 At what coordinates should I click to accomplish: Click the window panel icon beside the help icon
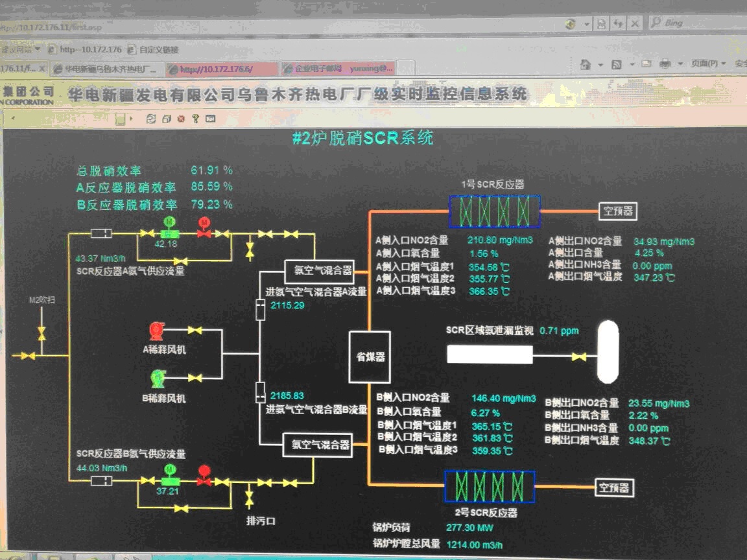tap(210, 119)
